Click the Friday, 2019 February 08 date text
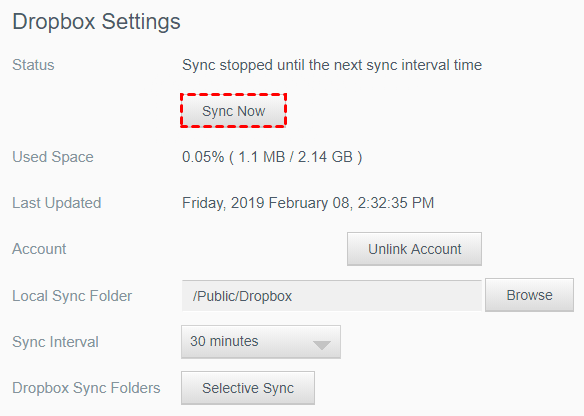584x416 pixels. pos(266,203)
